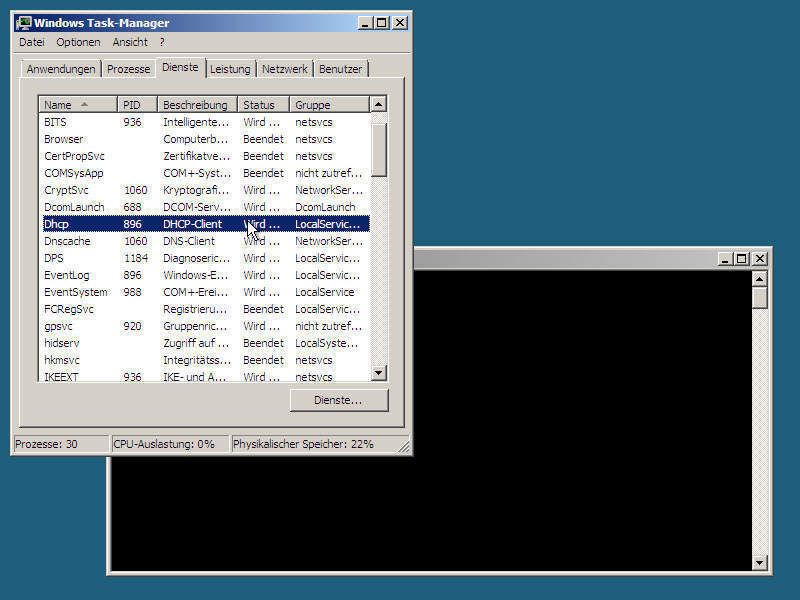Close the black console window
Image resolution: width=800 pixels, height=600 pixels.
pos(760,259)
